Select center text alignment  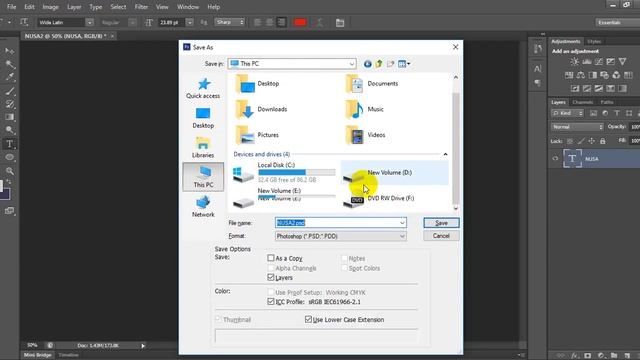[x=269, y=22]
